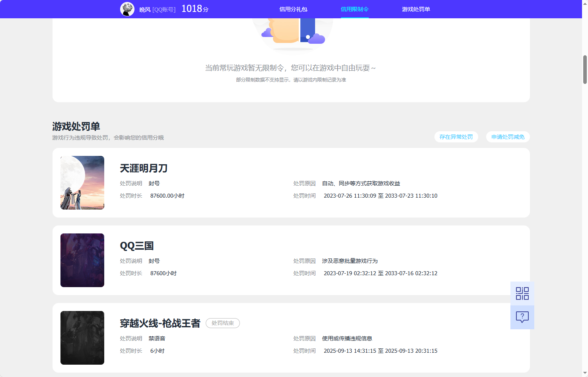Click the 天涯明月刀 title
This screenshot has height=377, width=588.
tap(144, 168)
